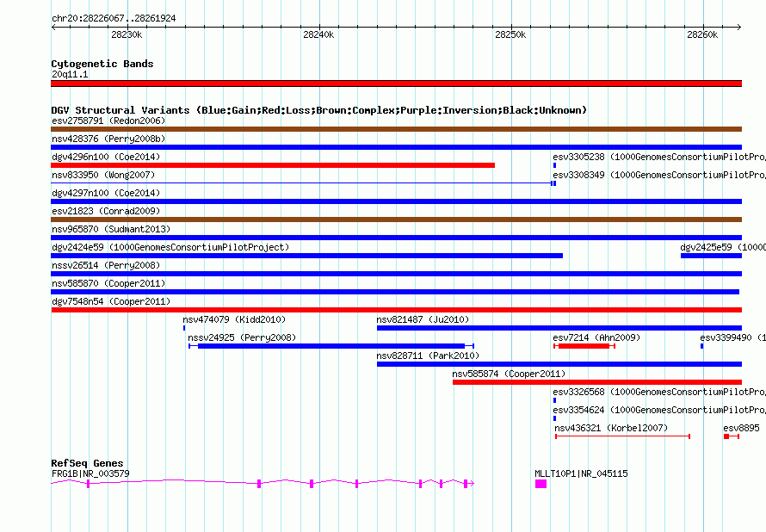Click the esv8895 variant label
The height and width of the screenshot is (532, 766).
coord(742,428)
